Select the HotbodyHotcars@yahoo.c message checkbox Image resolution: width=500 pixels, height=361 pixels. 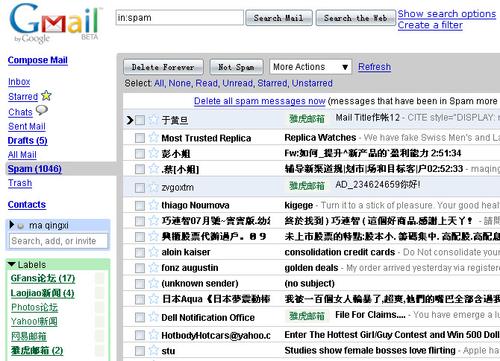140,335
